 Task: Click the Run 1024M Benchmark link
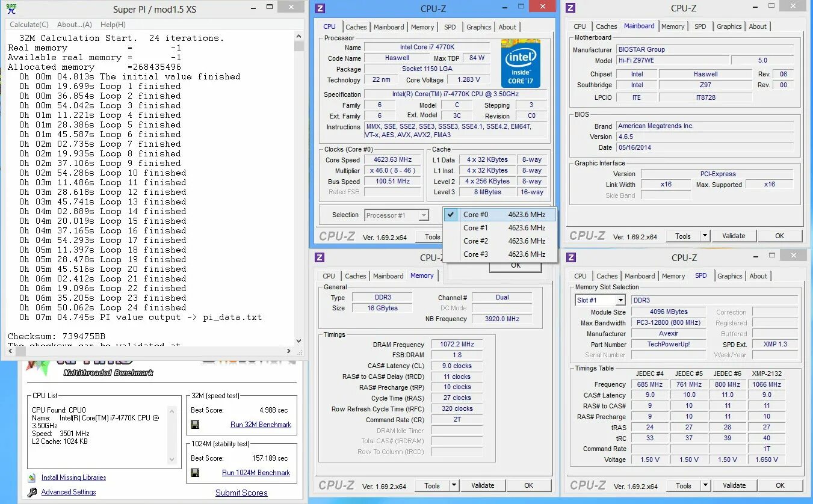click(256, 473)
